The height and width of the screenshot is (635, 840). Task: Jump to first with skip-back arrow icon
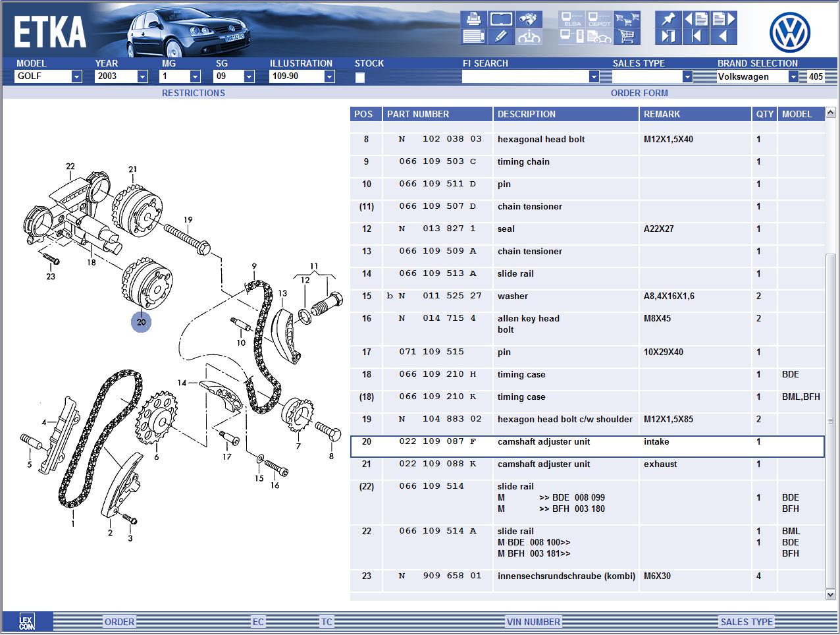(x=696, y=36)
